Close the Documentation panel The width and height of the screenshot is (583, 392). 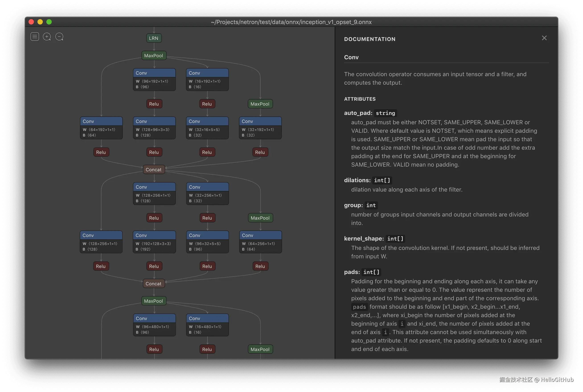click(x=544, y=38)
